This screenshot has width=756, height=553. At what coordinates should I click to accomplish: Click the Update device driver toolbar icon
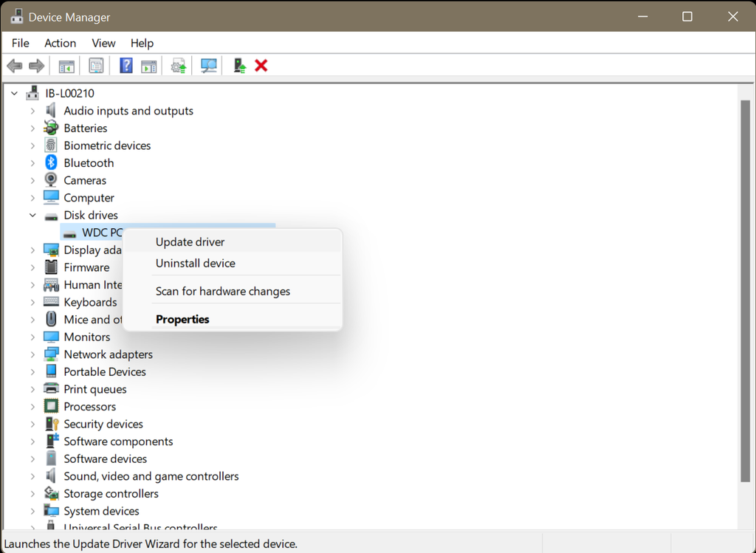pos(179,66)
